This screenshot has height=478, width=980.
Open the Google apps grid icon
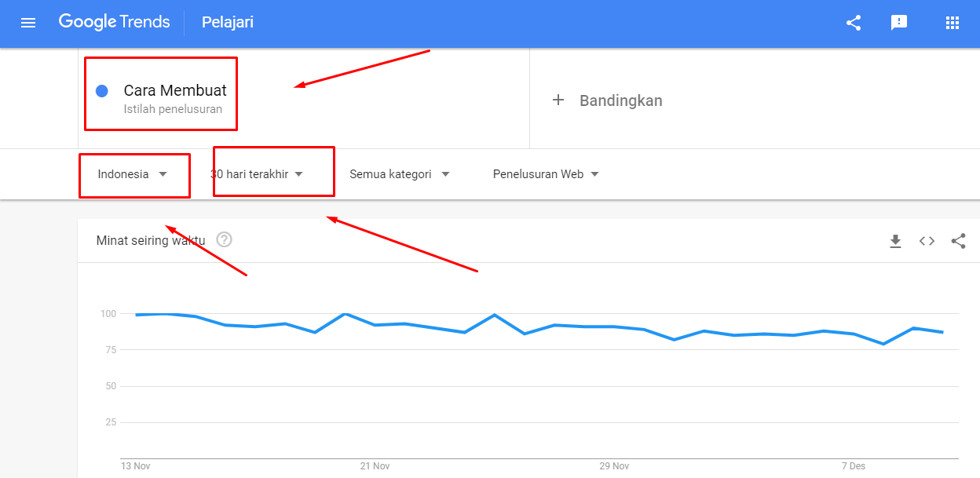click(x=953, y=23)
